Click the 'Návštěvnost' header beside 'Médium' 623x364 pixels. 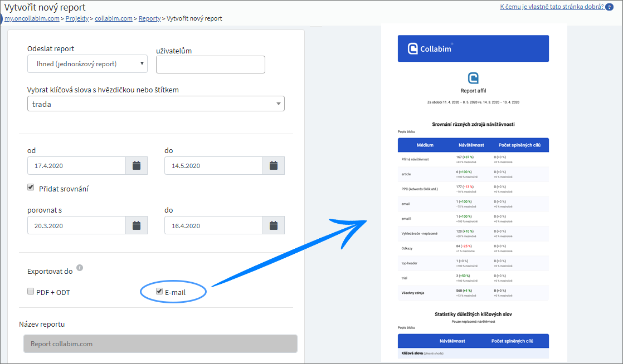[471, 145]
